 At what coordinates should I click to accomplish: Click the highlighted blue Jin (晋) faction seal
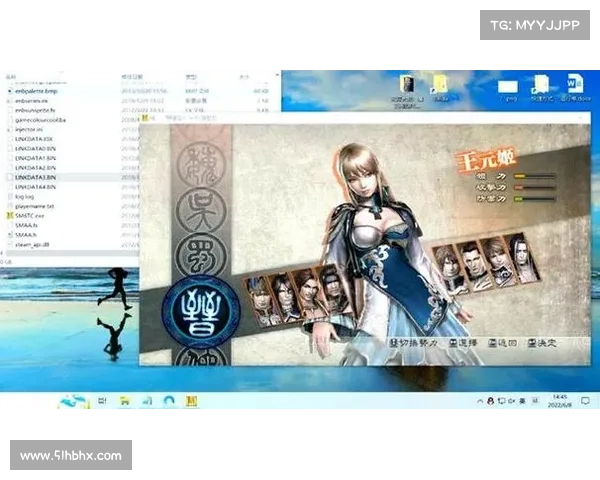[201, 312]
